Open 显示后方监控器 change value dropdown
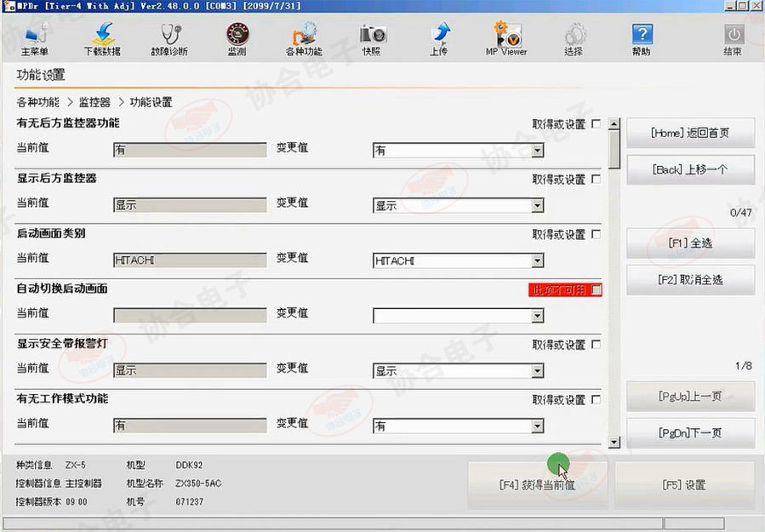This screenshot has width=765, height=532. coord(537,206)
